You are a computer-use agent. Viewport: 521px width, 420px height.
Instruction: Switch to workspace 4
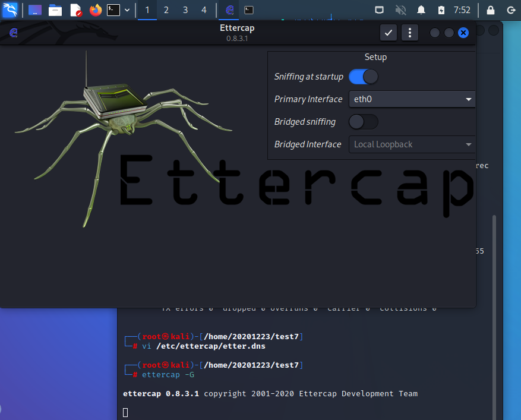click(204, 10)
